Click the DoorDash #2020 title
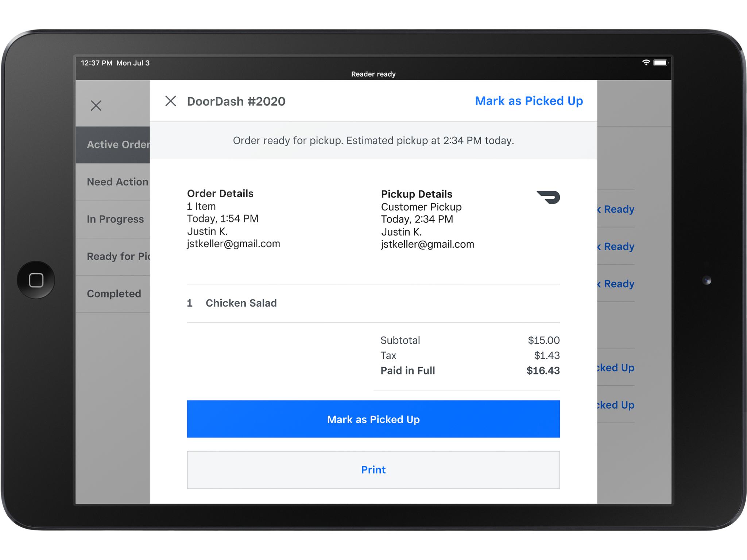The image size is (747, 560). pos(236,101)
